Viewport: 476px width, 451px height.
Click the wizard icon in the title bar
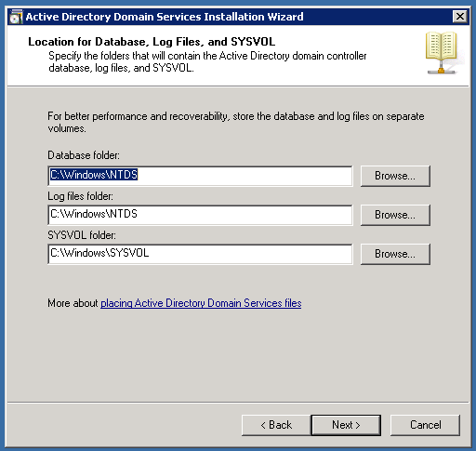pos(16,17)
